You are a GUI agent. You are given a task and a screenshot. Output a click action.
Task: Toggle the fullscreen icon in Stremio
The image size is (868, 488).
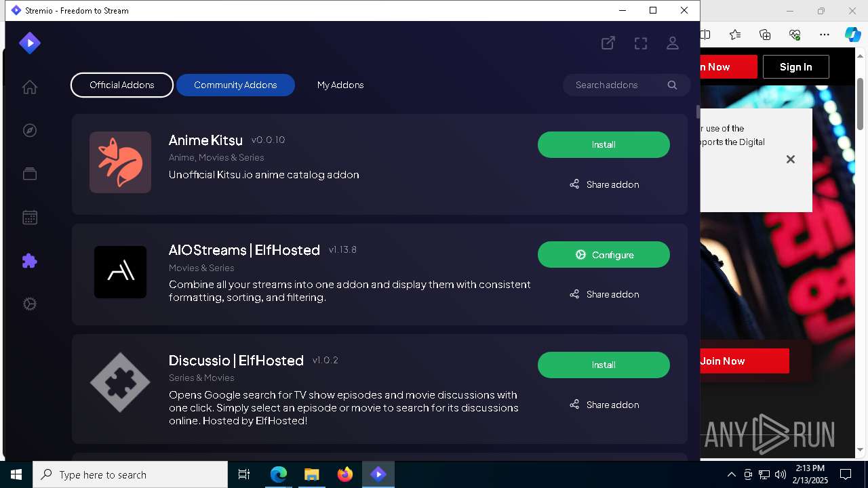[x=641, y=43]
